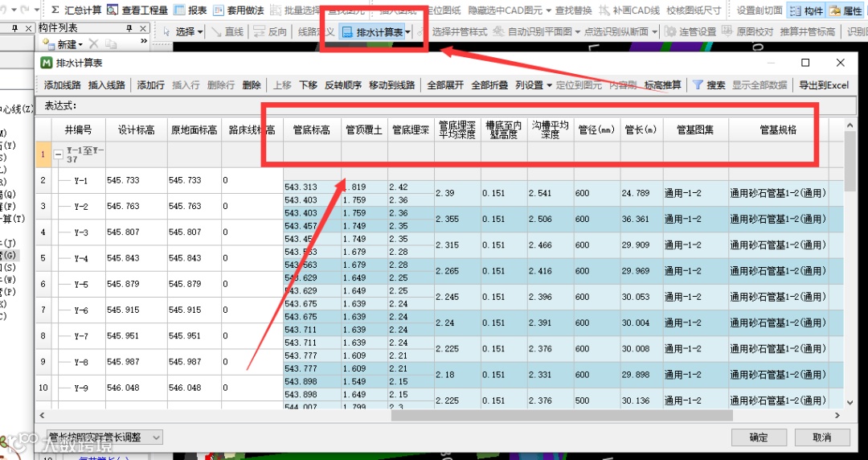Close the 构件列表 panel

click(143, 28)
